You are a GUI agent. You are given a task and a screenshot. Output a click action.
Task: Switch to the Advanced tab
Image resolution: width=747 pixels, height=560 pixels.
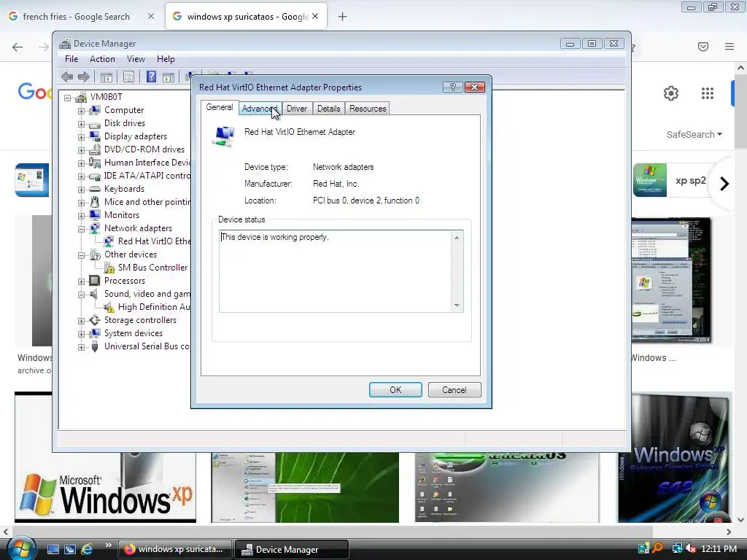coord(260,109)
